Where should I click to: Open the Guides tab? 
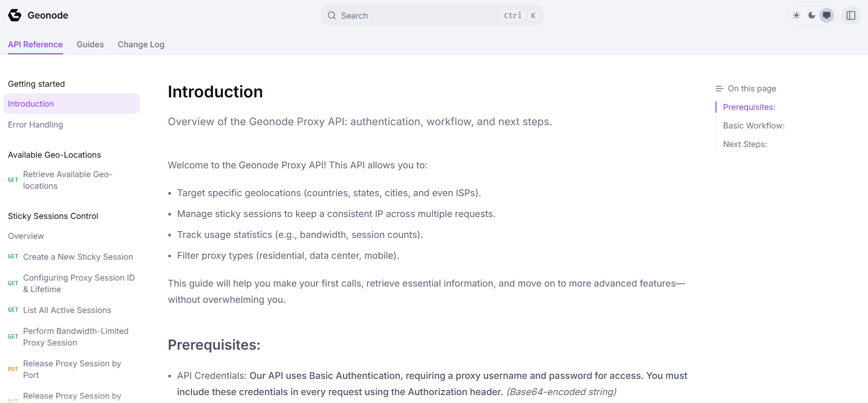click(90, 45)
